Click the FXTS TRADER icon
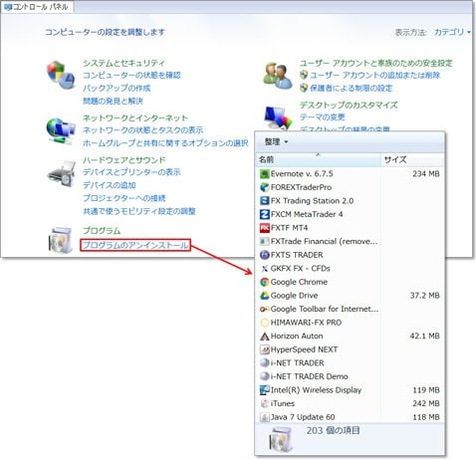This screenshot has height=459, width=476. click(x=265, y=255)
